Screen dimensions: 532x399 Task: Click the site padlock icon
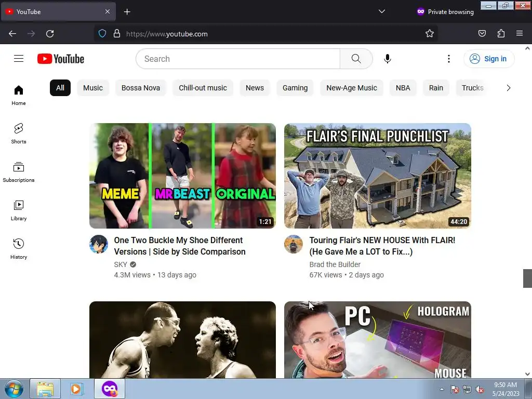tap(117, 34)
